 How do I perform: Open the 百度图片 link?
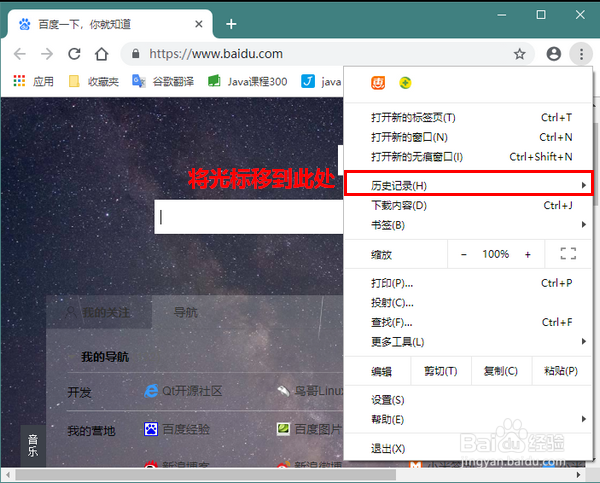(x=310, y=429)
